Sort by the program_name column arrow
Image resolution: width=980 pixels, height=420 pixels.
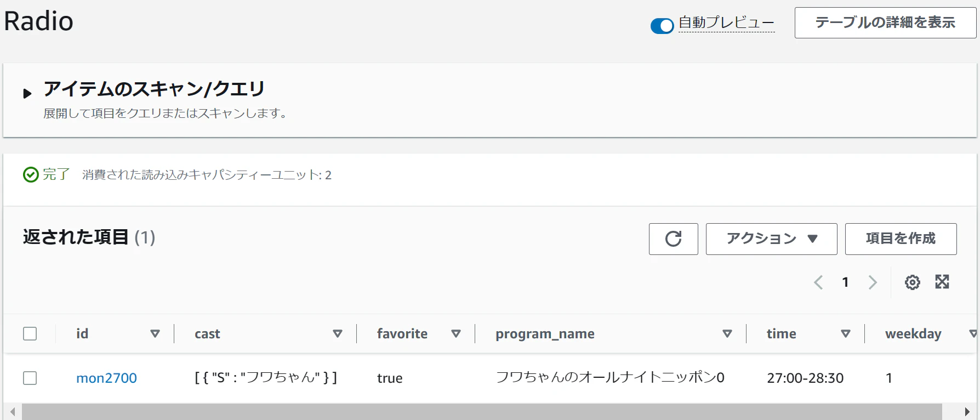tap(727, 334)
